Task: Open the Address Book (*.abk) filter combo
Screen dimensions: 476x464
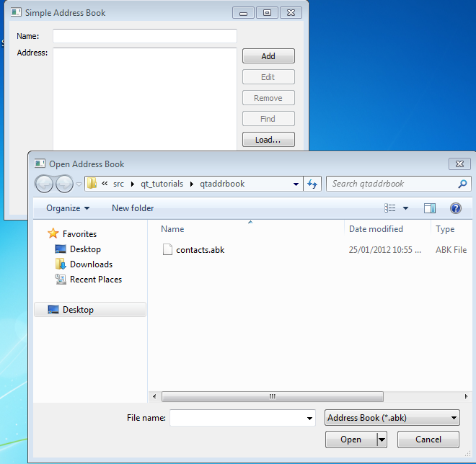Action: (392, 418)
